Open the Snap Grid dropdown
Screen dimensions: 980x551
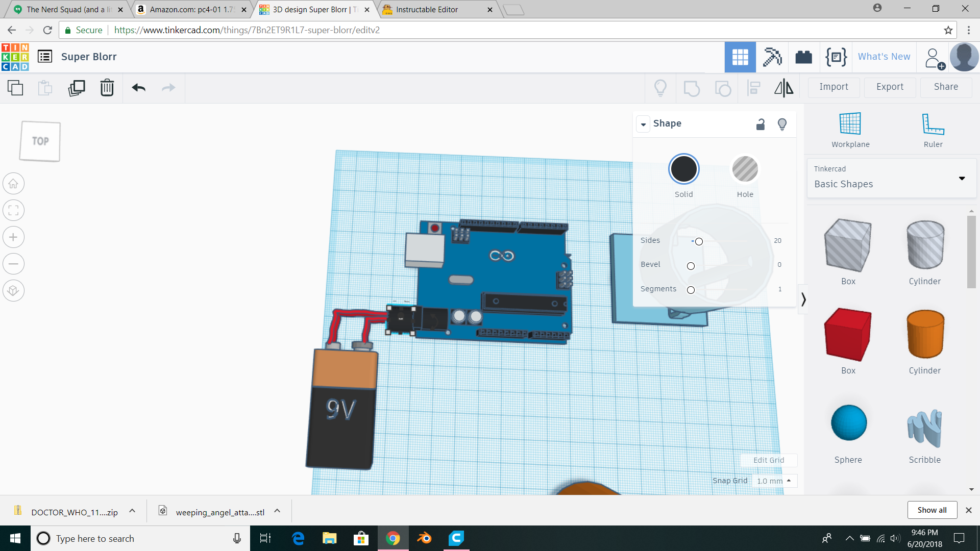(774, 481)
